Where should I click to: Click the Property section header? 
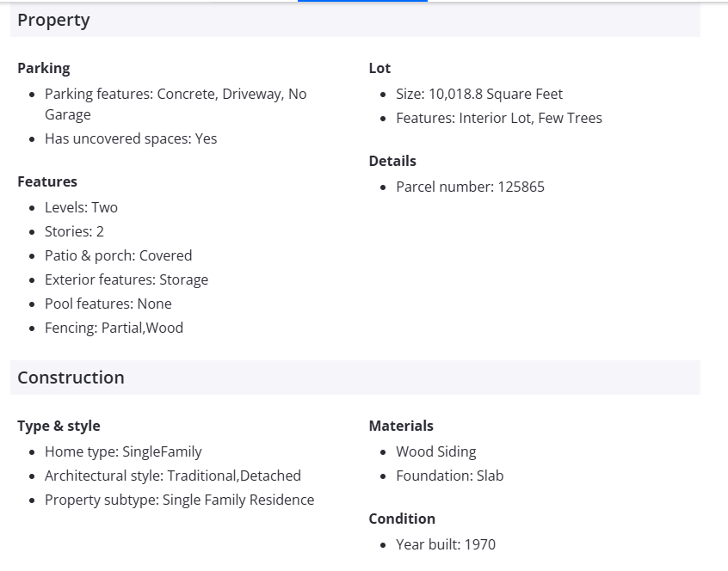pos(53,21)
